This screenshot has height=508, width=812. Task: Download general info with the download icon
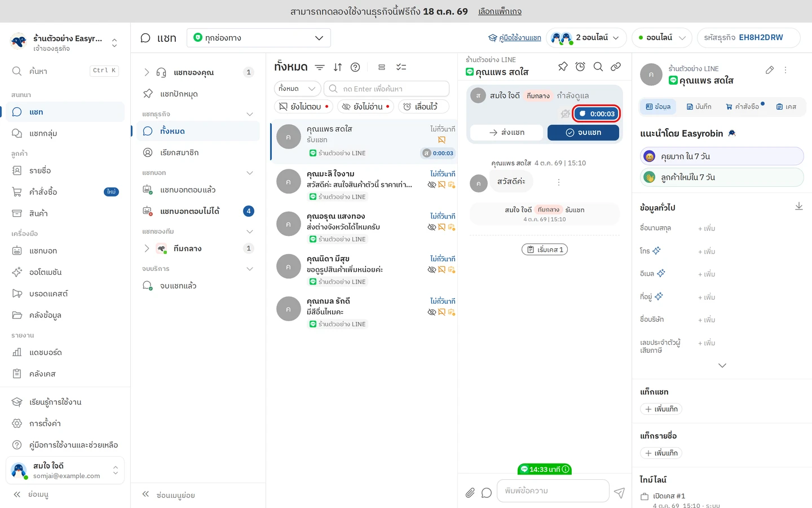(798, 207)
